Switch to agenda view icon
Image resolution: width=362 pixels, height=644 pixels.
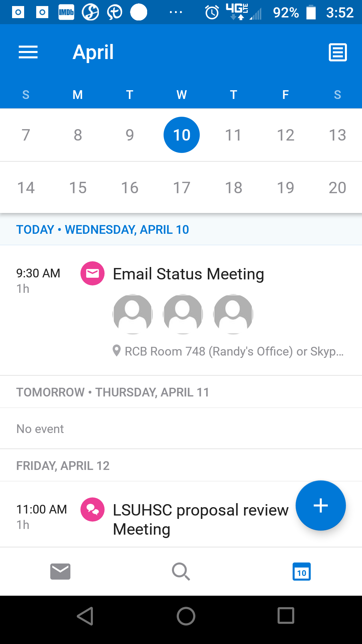(x=338, y=52)
